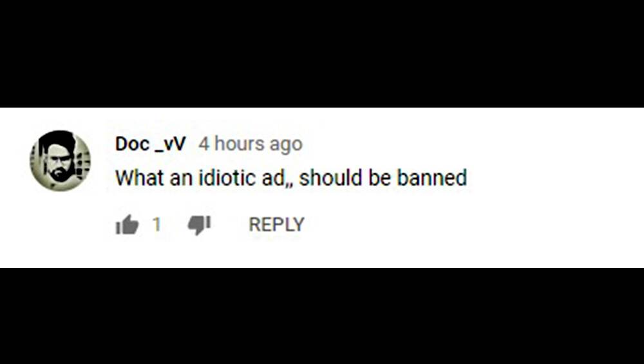The width and height of the screenshot is (644, 364).
Task: Open the Doc _vV username link
Action: [150, 144]
